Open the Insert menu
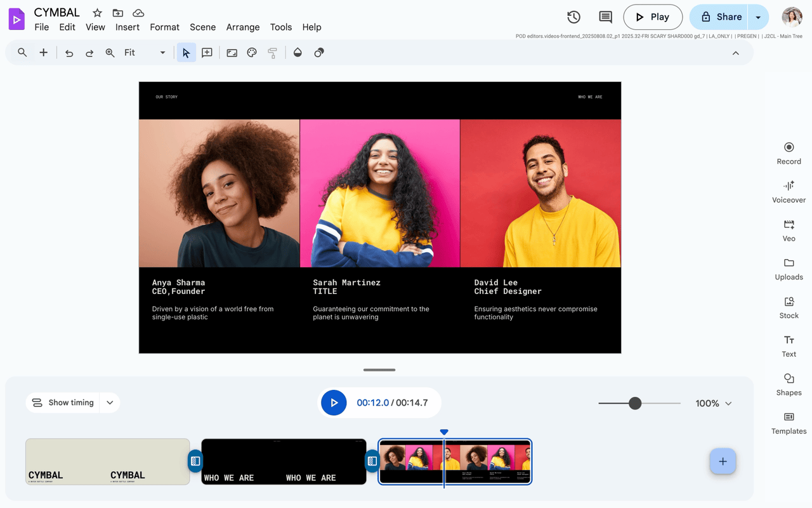The height and width of the screenshot is (508, 812). pyautogui.click(x=127, y=27)
